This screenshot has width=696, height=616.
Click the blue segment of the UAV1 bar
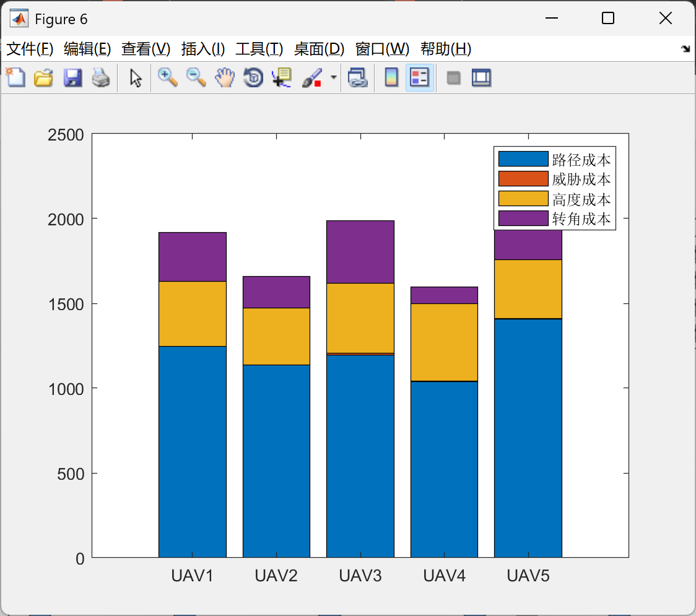tap(193, 452)
